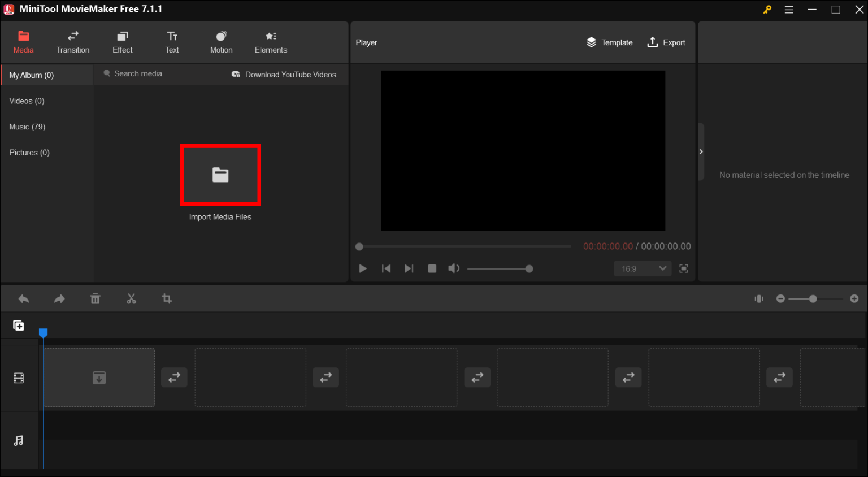
Task: Click the Undo arrow icon
Action: [x=23, y=298]
